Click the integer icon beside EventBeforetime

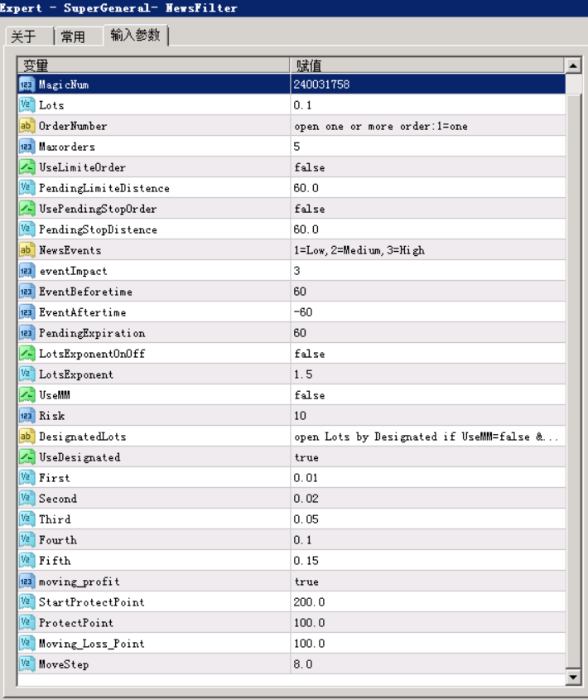pyautogui.click(x=27, y=292)
